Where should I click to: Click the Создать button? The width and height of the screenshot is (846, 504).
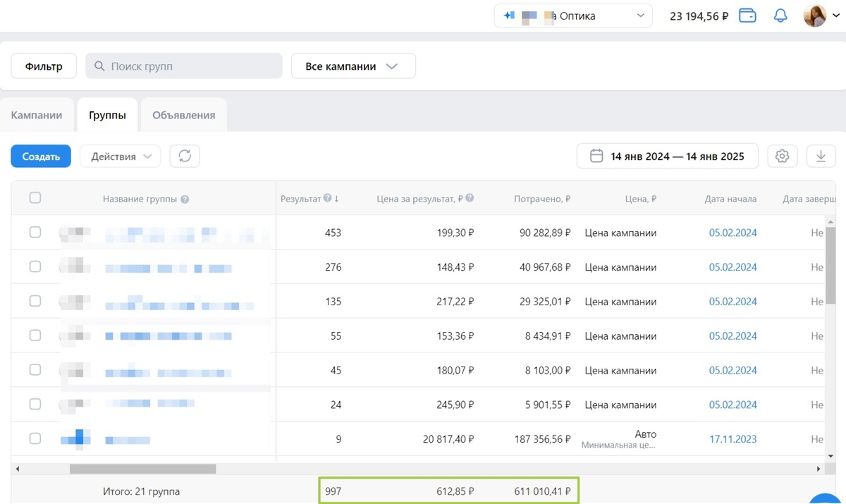tap(41, 156)
